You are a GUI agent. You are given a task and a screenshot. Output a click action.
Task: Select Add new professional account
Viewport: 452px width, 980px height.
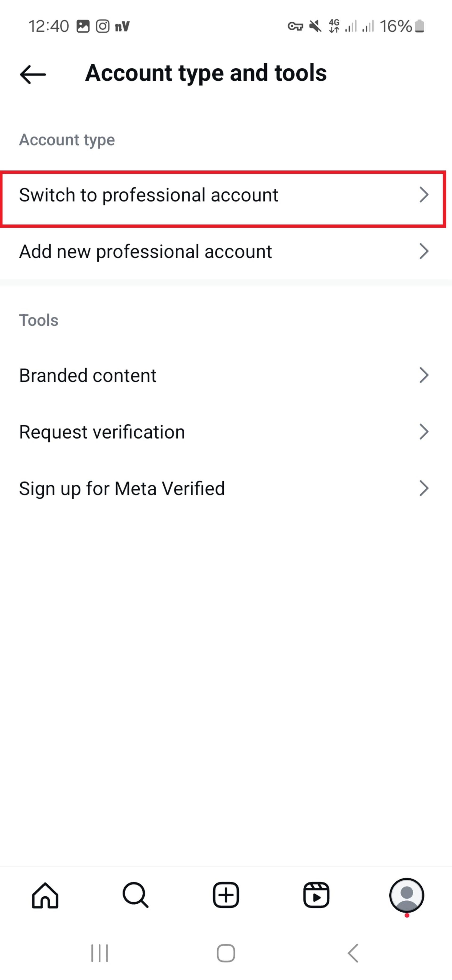point(226,251)
